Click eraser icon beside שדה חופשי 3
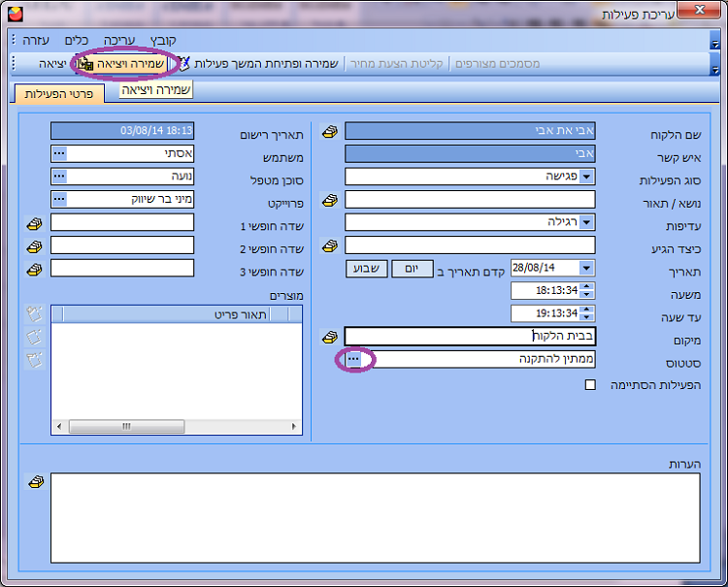The width and height of the screenshot is (728, 587). pos(34,269)
